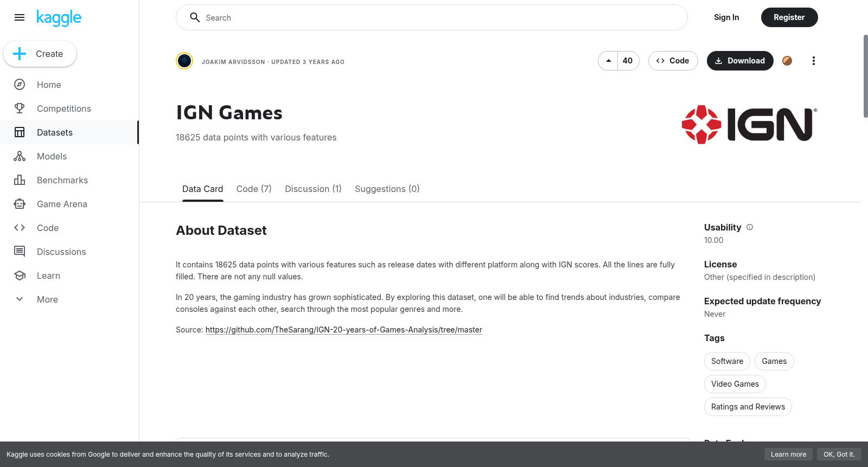Click the Game Arena robot icon
868x467 pixels.
(20, 204)
